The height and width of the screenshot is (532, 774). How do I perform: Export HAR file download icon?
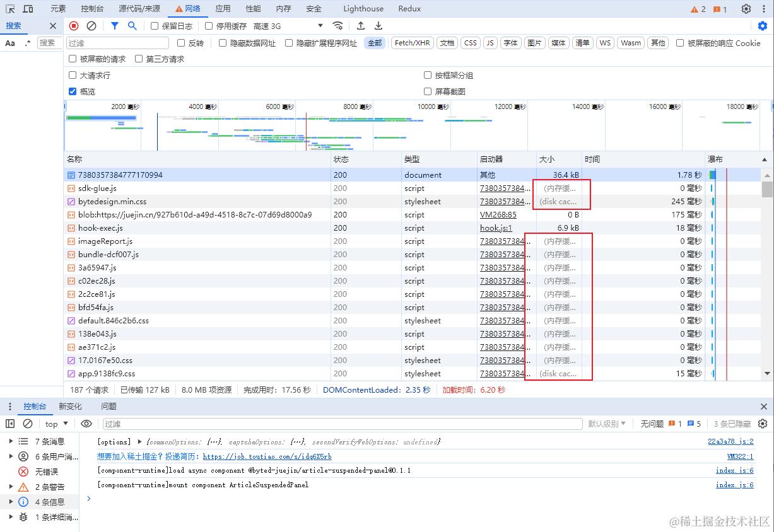(378, 26)
